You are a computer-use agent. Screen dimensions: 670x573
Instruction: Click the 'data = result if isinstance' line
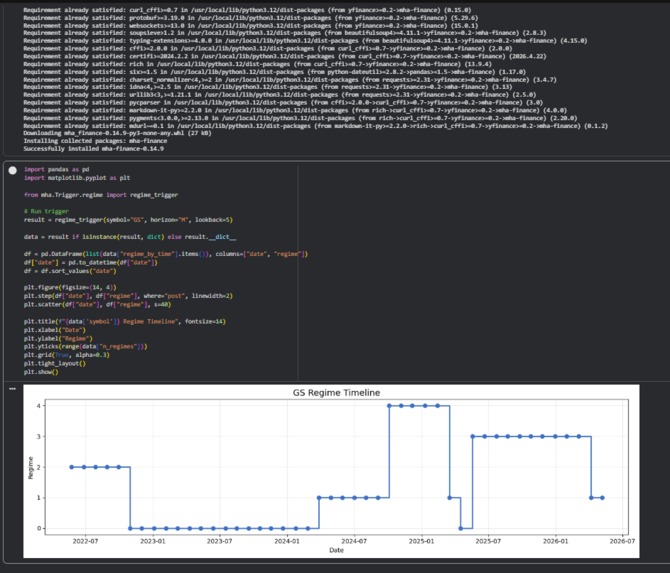130,237
